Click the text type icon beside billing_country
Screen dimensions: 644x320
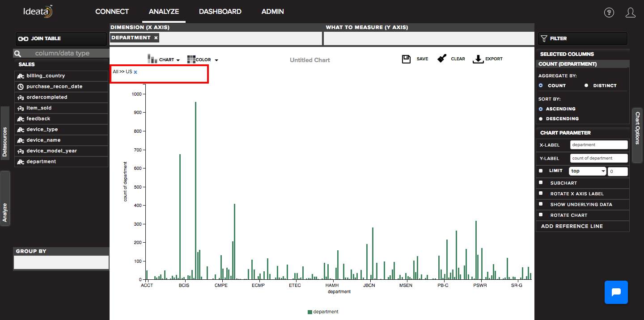21,76
